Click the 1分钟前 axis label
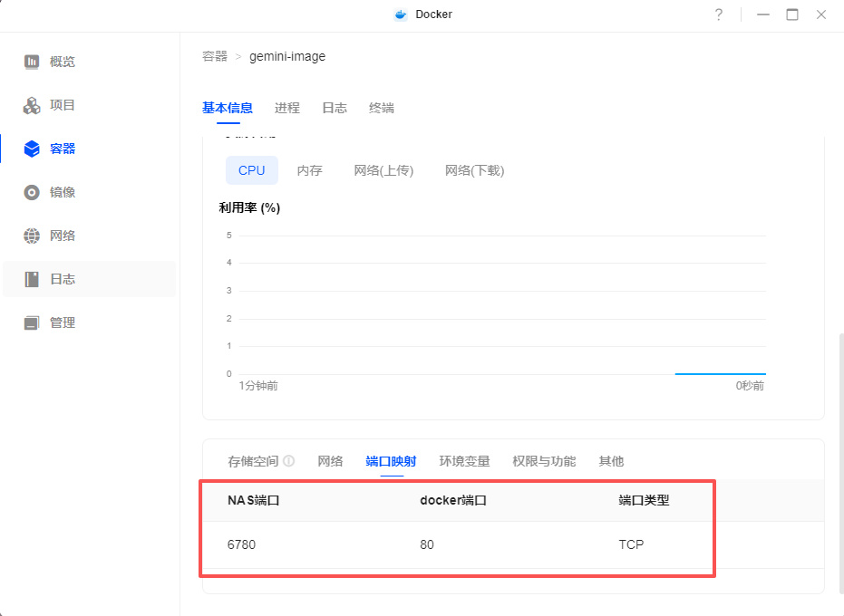Viewport: 844px width, 616px height. coord(258,386)
